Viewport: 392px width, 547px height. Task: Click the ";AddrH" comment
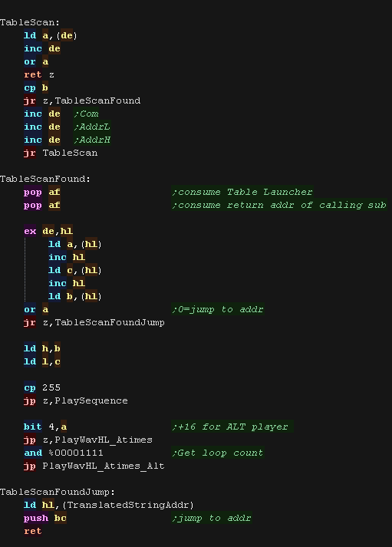pos(92,140)
